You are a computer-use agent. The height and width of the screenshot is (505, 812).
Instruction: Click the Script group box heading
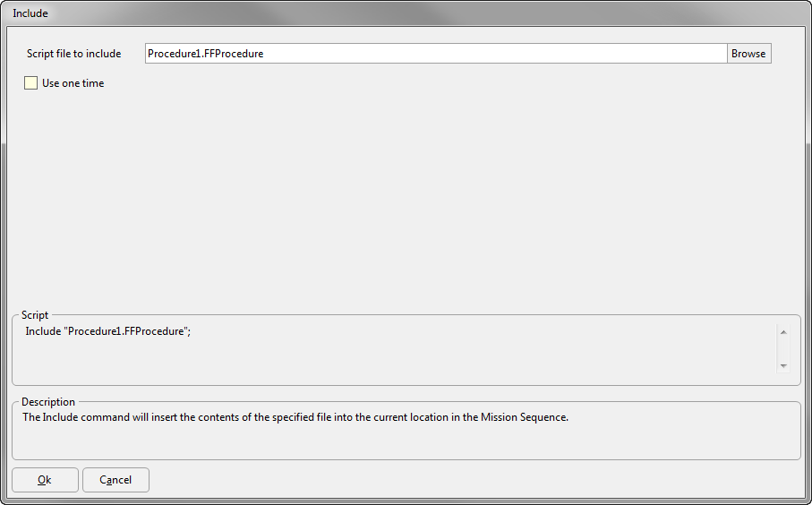point(35,315)
